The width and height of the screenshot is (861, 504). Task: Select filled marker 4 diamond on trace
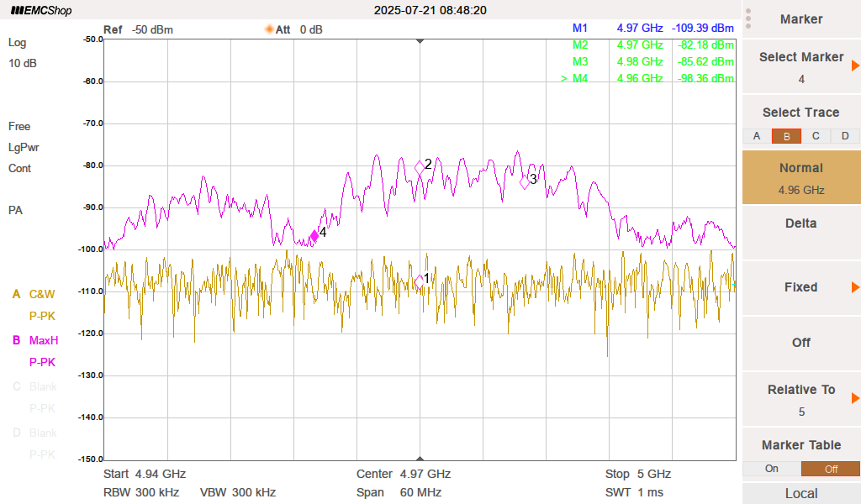314,236
